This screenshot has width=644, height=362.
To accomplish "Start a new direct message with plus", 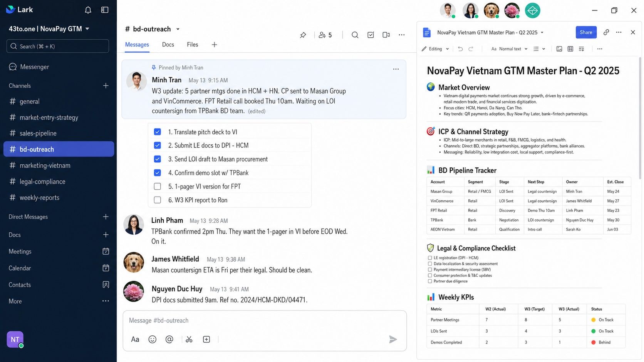I will (x=106, y=217).
